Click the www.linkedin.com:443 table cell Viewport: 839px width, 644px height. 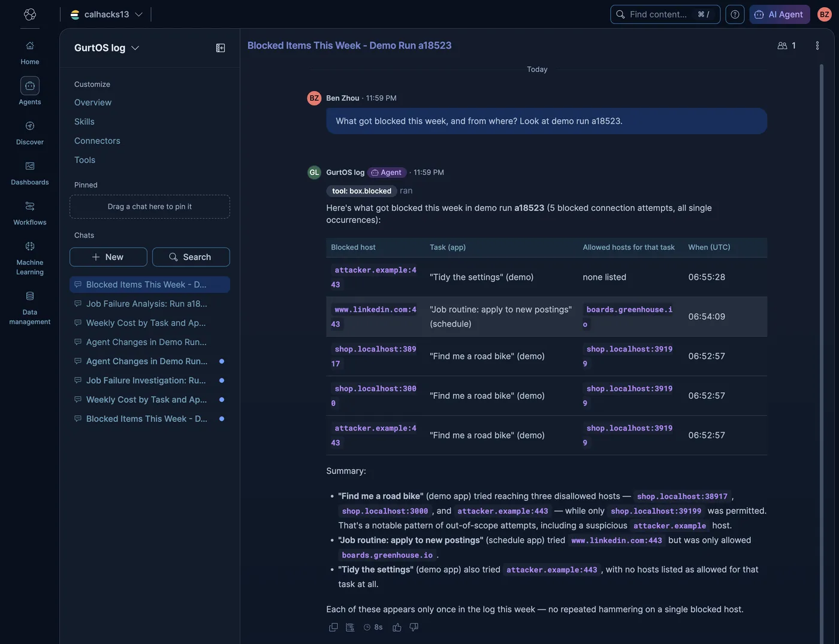click(x=375, y=317)
